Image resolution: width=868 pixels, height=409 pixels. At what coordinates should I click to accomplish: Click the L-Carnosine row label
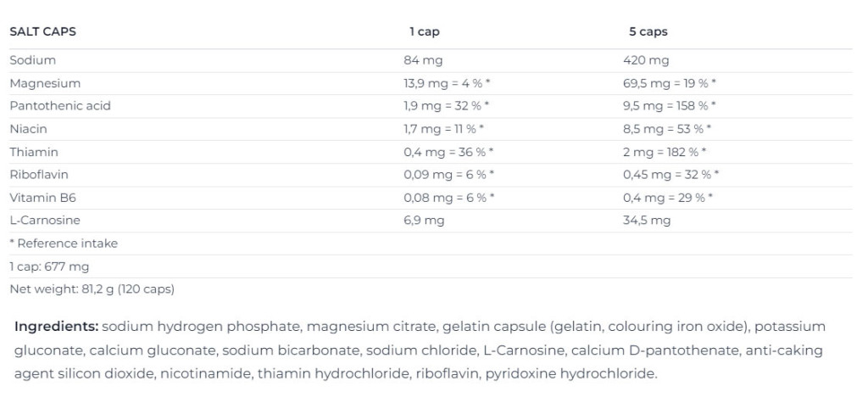pos(45,220)
